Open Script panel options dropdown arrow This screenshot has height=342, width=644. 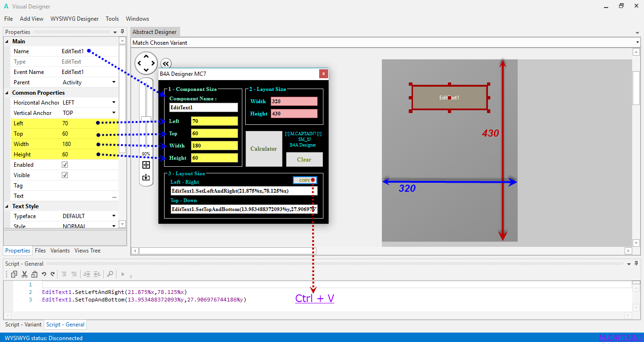[629, 264]
